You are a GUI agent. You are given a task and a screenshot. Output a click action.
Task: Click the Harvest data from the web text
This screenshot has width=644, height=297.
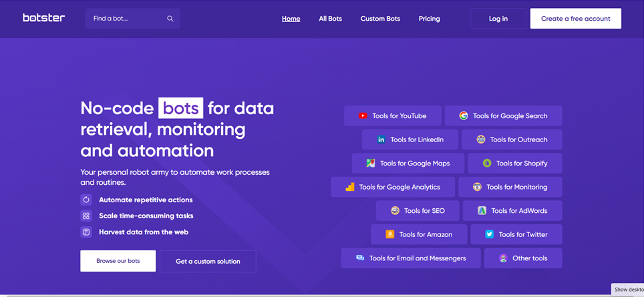[144, 232]
